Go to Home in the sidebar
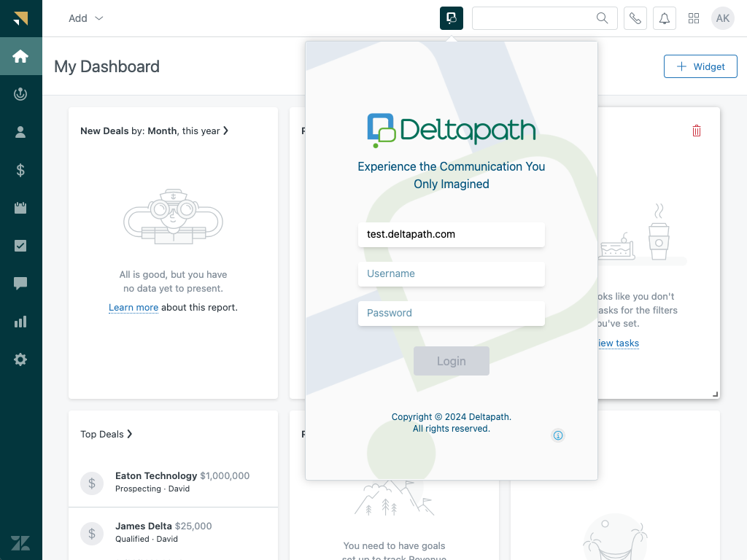The image size is (747, 560). tap(20, 56)
